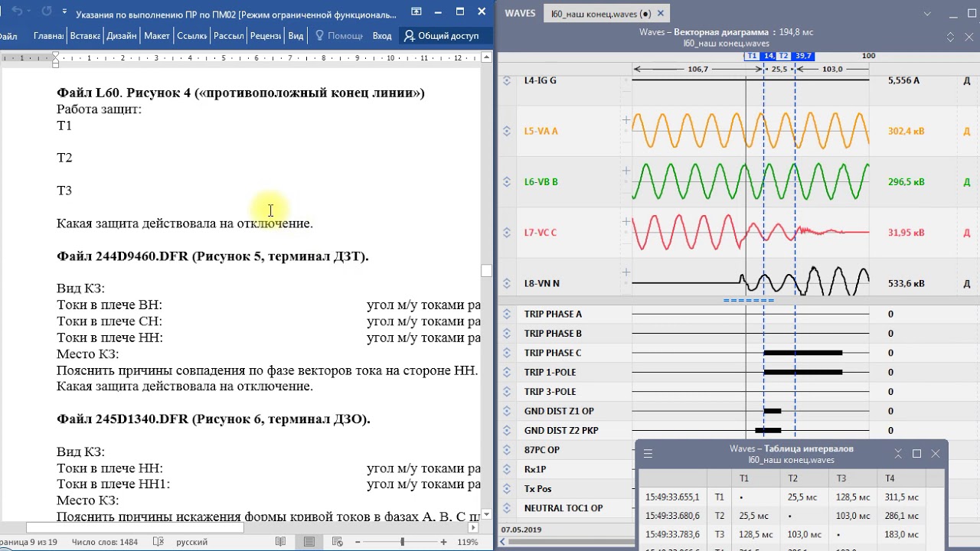Screen dimensions: 980x551
Task: Toggle the Д mode indicator for L8-VN N
Action: coord(966,283)
